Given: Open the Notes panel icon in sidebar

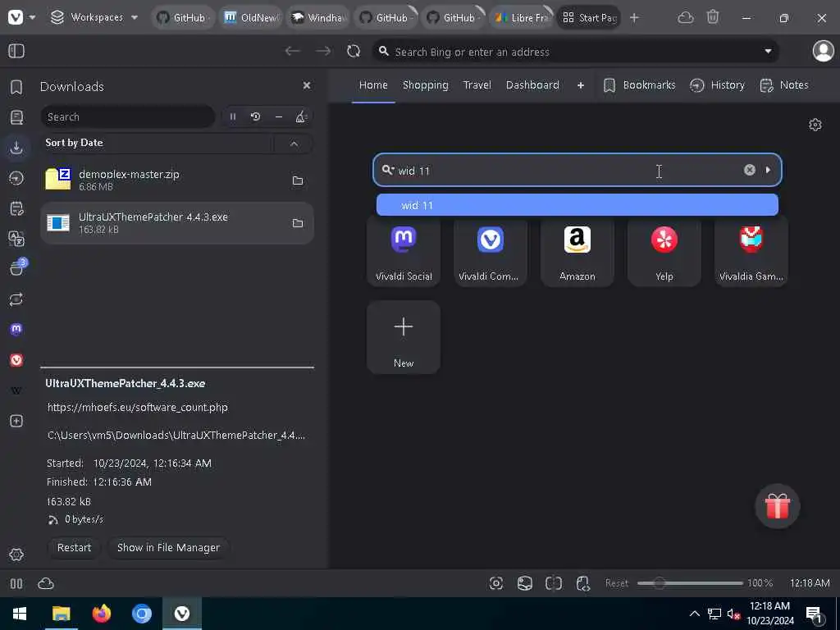Looking at the screenshot, I should point(16,208).
